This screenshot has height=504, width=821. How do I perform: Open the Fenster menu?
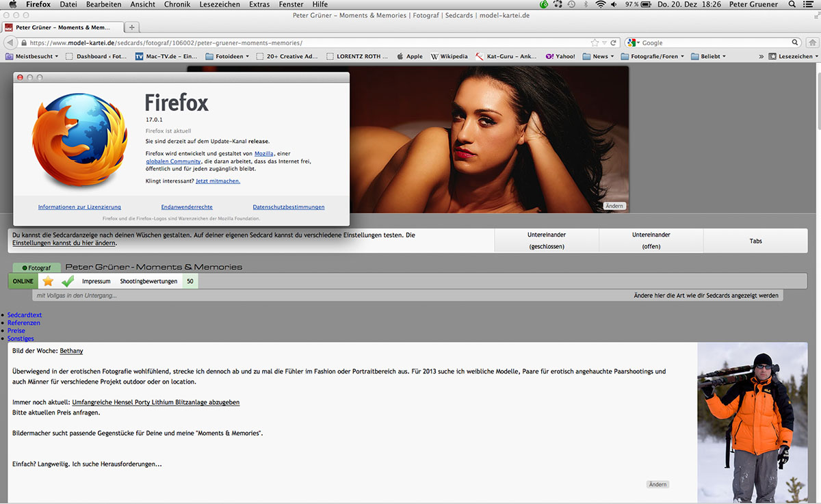(291, 4)
